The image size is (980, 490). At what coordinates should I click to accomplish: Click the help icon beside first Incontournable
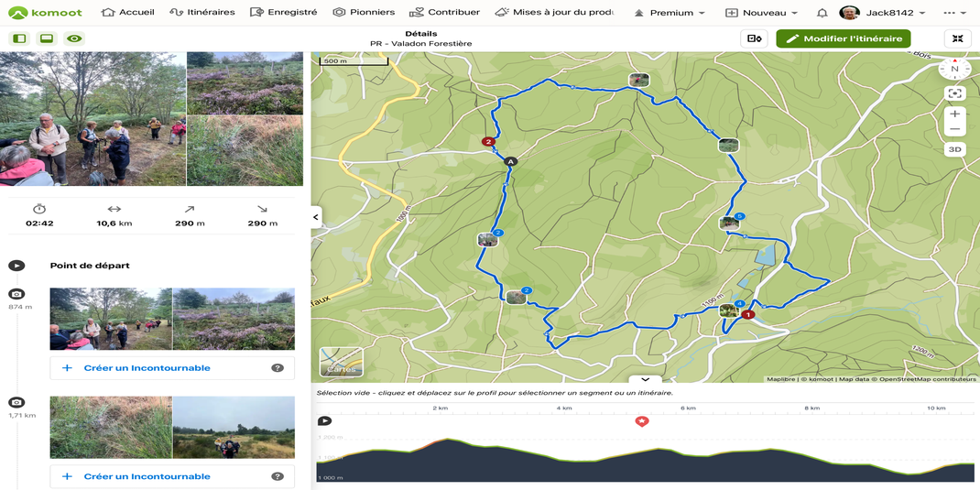pos(278,368)
